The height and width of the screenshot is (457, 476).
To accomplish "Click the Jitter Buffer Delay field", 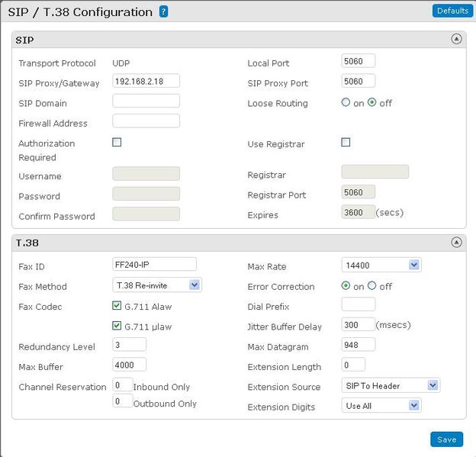I will click(x=358, y=324).
